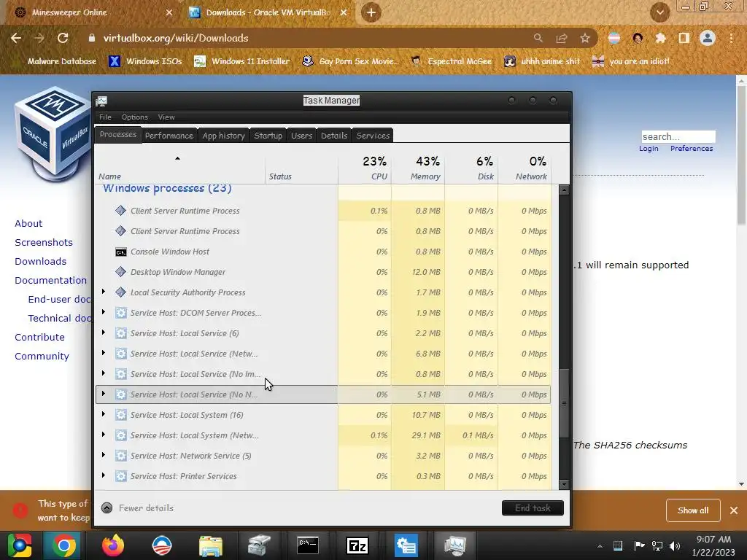Open the command prompt taskbar icon
This screenshot has width=747, height=560.
(x=308, y=545)
